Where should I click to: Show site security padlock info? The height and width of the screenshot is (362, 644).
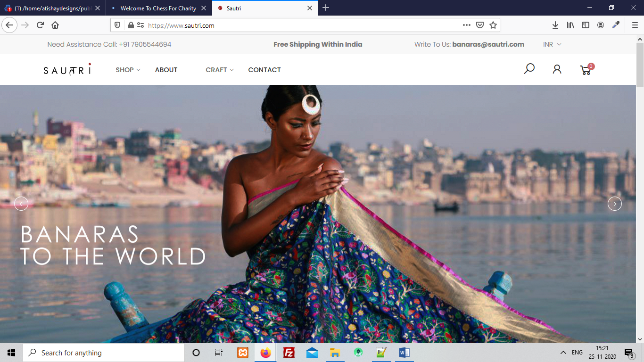(x=131, y=25)
